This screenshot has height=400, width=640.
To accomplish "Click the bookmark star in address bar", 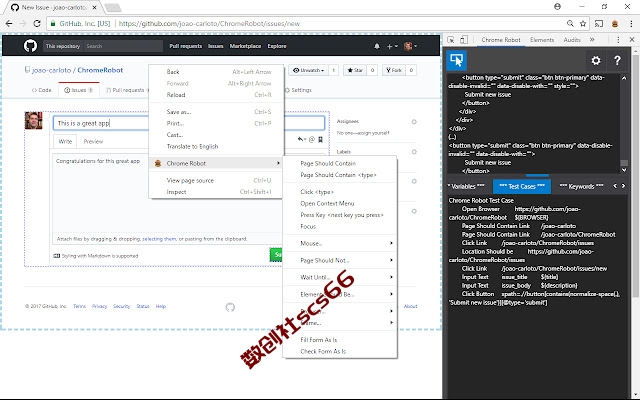I will coord(583,24).
